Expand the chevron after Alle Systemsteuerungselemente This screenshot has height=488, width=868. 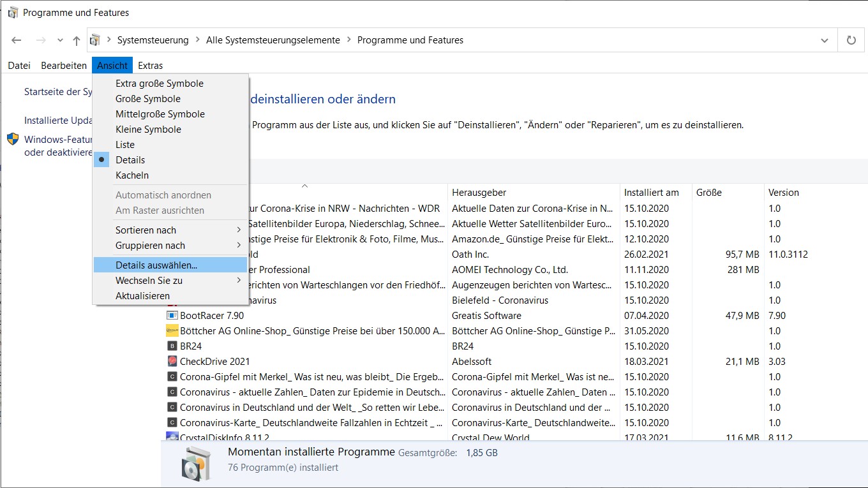click(349, 40)
